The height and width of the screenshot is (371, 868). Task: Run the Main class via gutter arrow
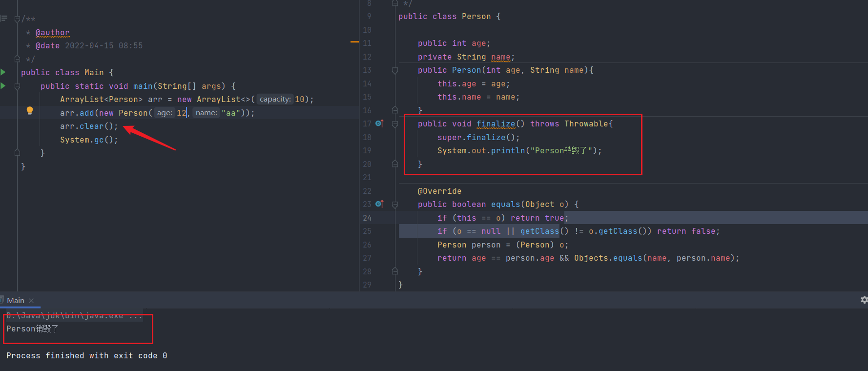(x=3, y=72)
